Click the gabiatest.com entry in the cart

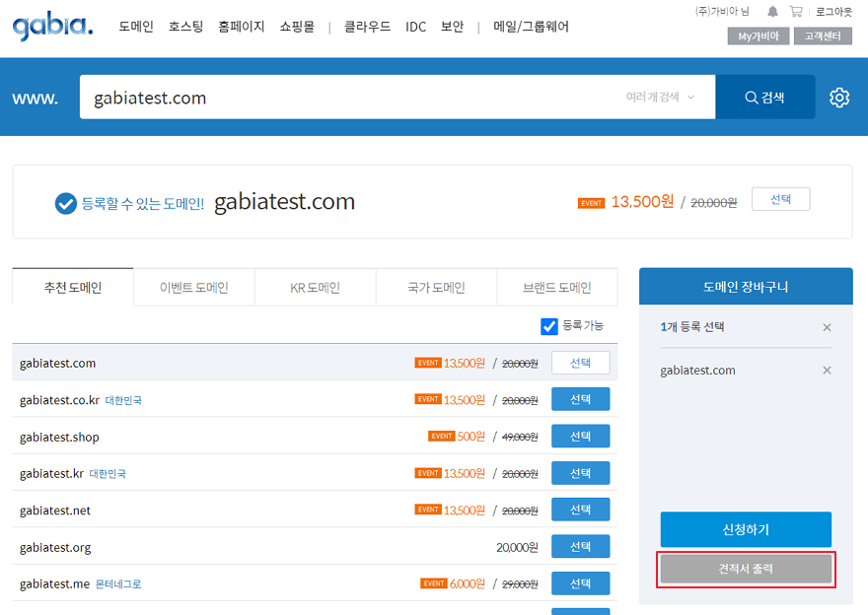(x=697, y=371)
